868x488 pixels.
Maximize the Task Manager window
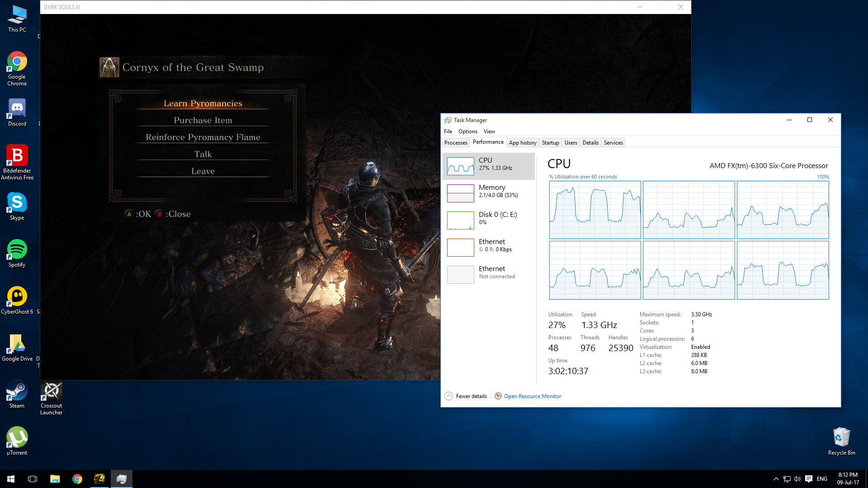click(x=810, y=120)
